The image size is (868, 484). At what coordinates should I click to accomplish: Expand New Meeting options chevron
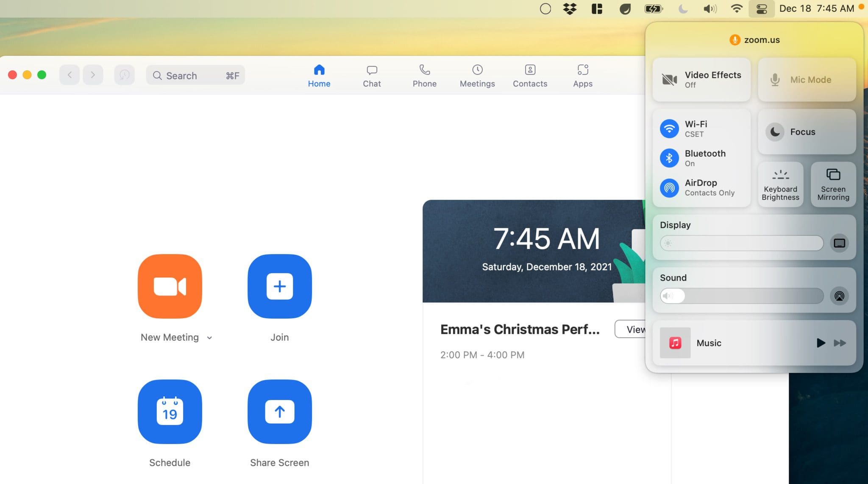(209, 337)
